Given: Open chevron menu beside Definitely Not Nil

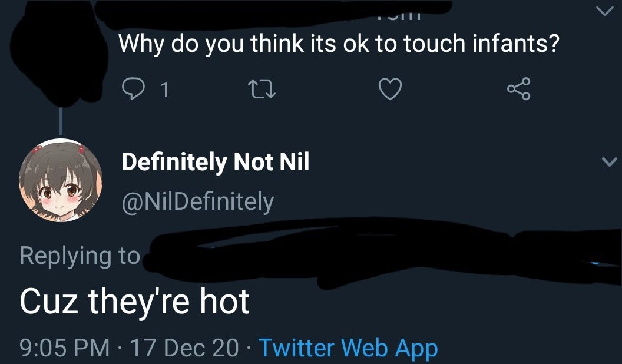Looking at the screenshot, I should point(608,161).
